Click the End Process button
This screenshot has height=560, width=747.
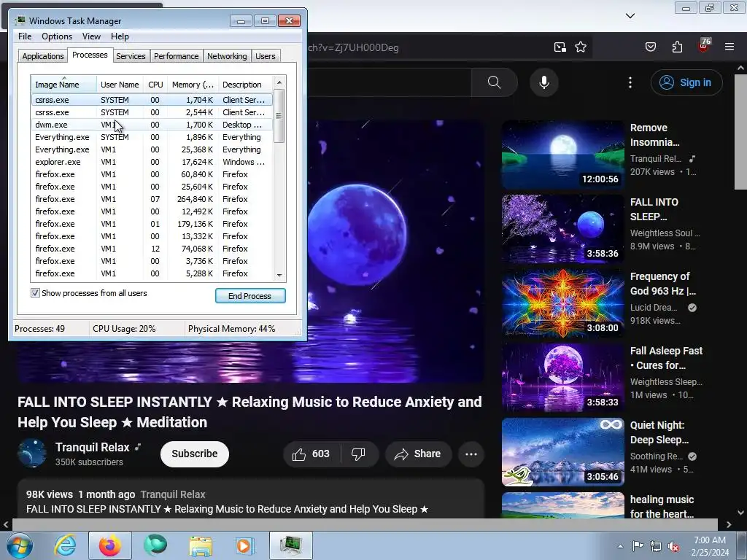(x=250, y=296)
